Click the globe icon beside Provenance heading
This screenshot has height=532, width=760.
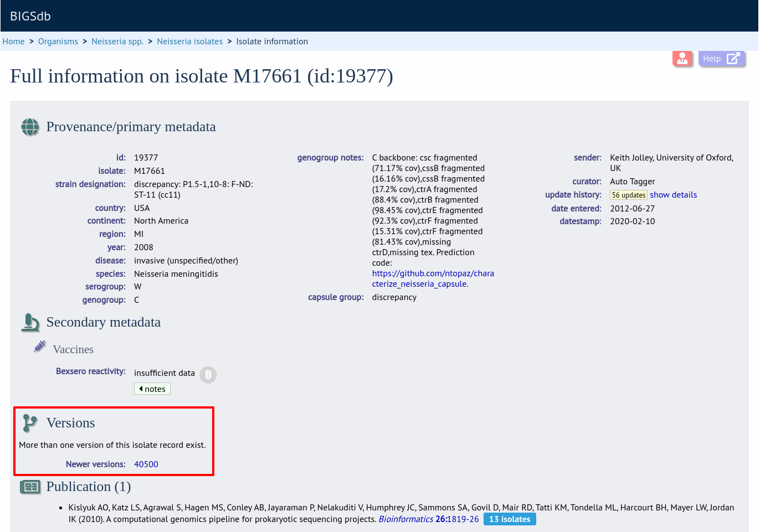click(30, 127)
